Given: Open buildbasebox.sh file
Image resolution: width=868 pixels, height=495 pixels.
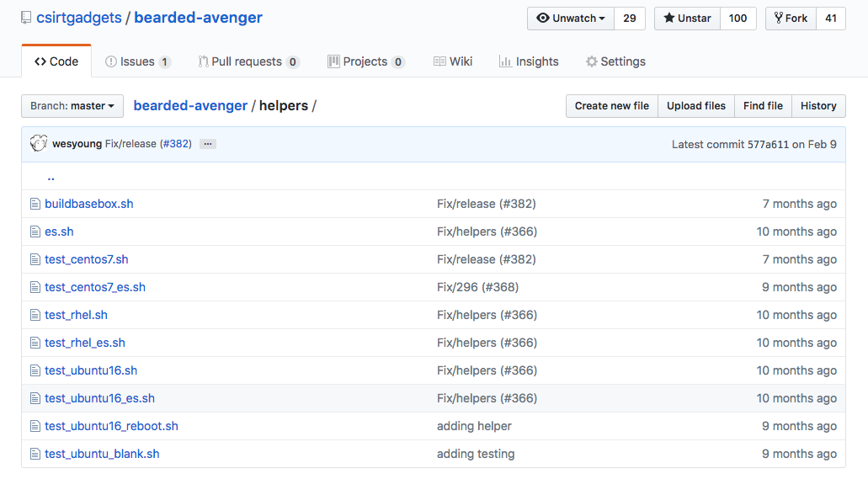Looking at the screenshot, I should click(x=89, y=204).
